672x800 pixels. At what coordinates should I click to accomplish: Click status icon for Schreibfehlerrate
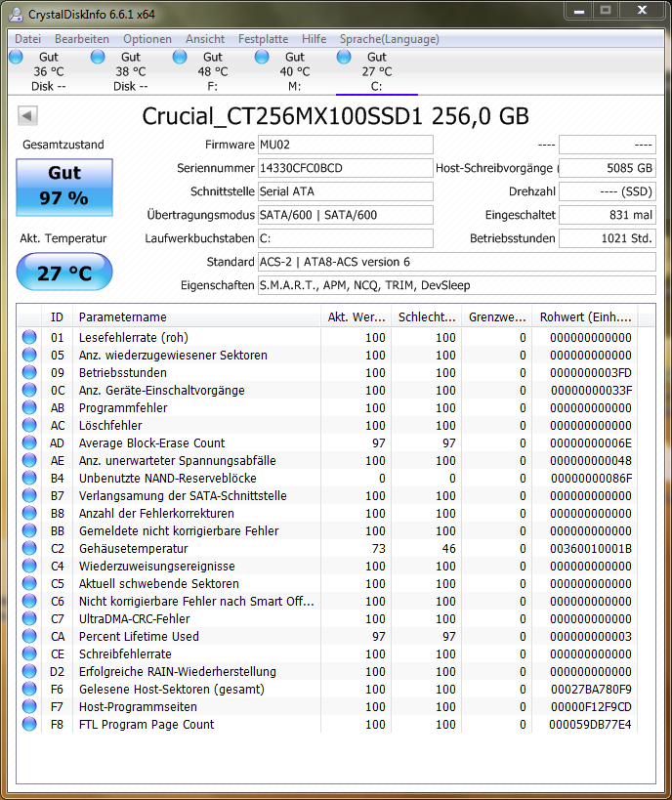pyautogui.click(x=29, y=653)
